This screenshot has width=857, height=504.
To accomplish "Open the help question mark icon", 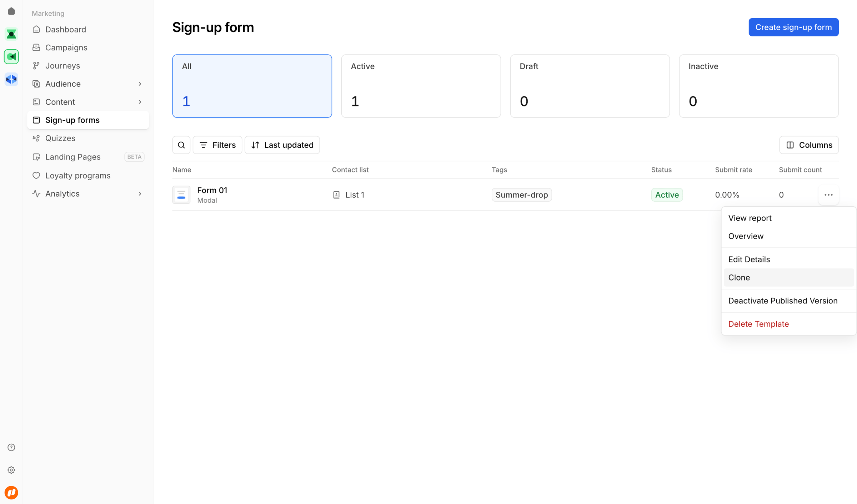I will [11, 447].
